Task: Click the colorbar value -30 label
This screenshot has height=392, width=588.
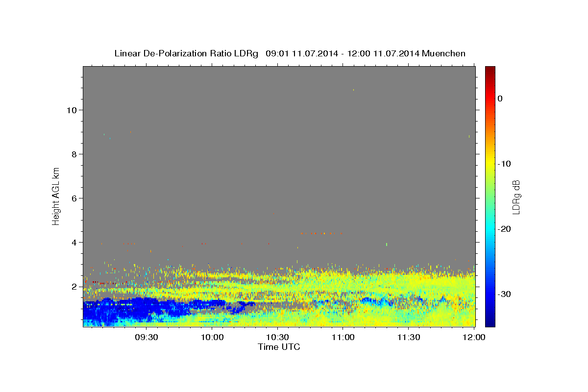Action: pos(505,294)
